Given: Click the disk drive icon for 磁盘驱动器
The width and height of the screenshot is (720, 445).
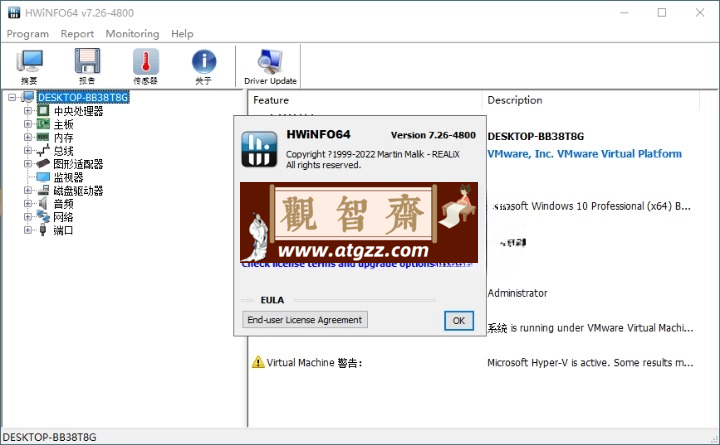Looking at the screenshot, I should pyautogui.click(x=43, y=190).
